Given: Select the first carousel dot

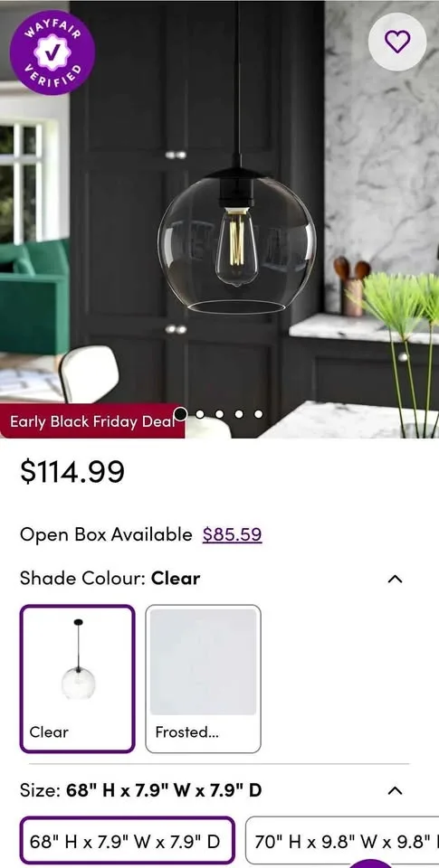Looking at the screenshot, I should (x=181, y=413).
